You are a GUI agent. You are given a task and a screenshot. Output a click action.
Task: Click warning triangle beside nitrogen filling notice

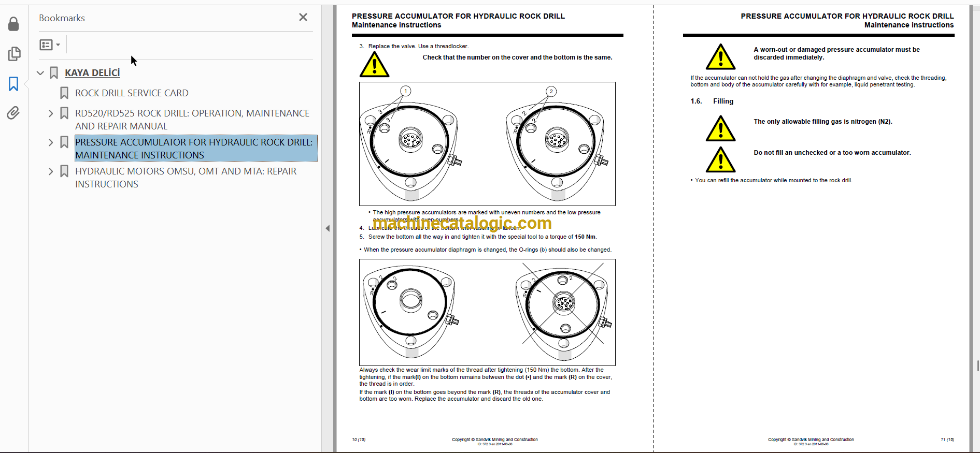pyautogui.click(x=720, y=128)
